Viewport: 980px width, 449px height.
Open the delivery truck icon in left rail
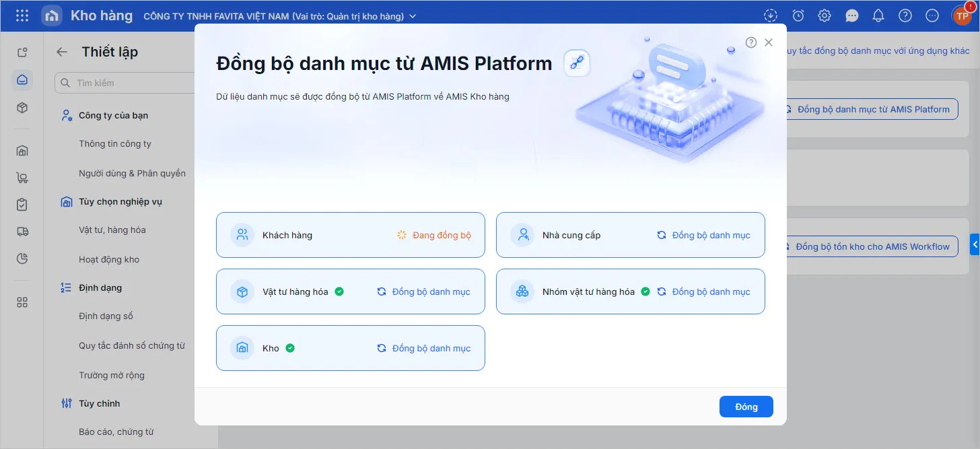22,232
